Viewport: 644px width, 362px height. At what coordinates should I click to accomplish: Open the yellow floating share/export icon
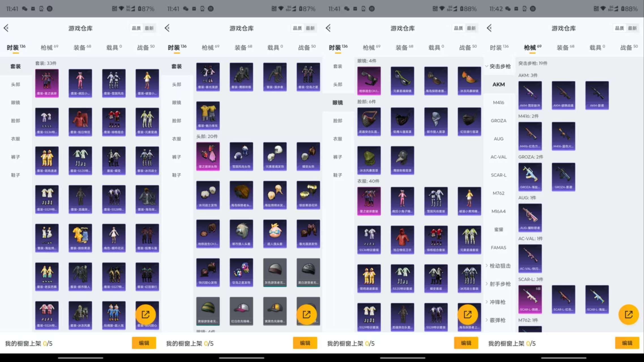(628, 314)
